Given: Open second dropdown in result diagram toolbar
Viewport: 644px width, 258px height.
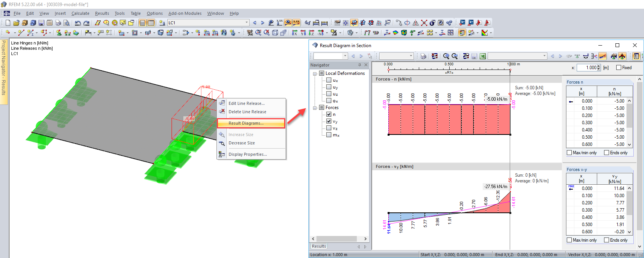Looking at the screenshot, I should click(411, 56).
